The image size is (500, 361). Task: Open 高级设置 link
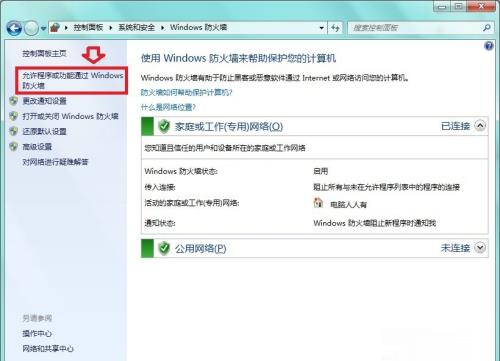(37, 147)
